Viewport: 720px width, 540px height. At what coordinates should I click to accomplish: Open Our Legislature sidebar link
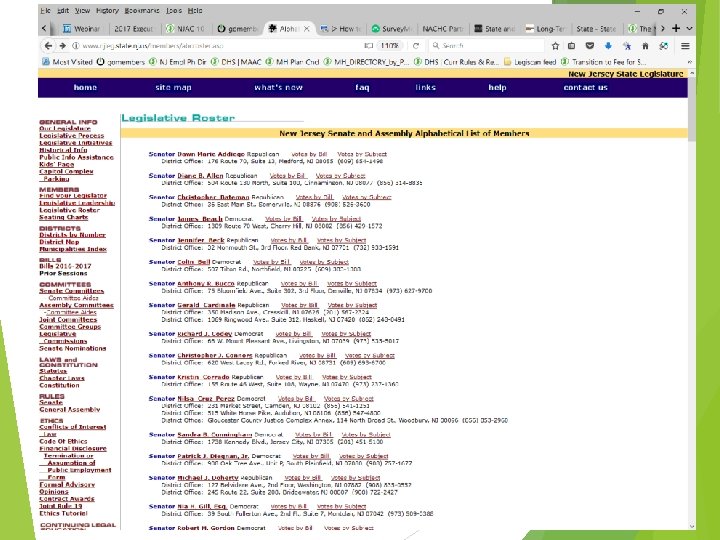[x=65, y=129]
